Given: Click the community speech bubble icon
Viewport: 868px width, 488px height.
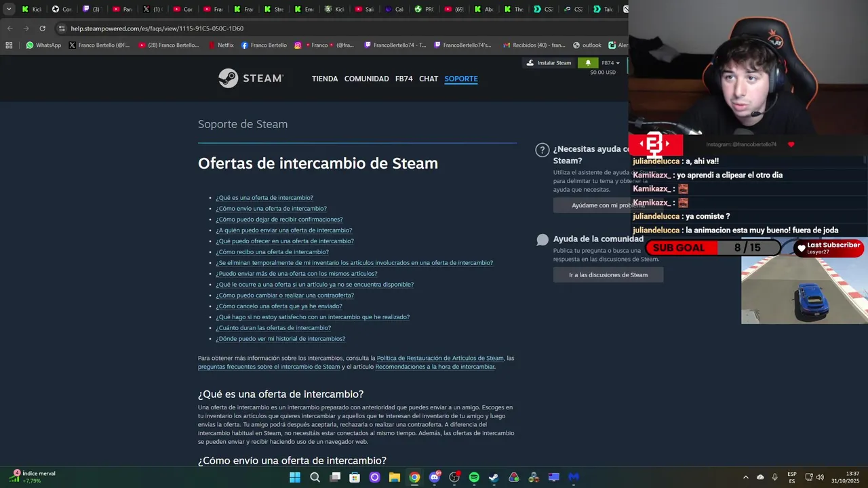Looking at the screenshot, I should coord(542,240).
